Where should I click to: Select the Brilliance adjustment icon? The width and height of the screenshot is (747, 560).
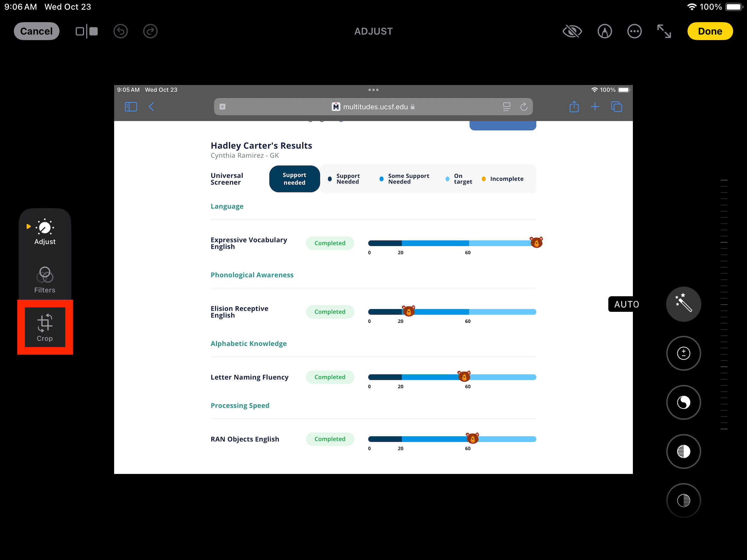pyautogui.click(x=683, y=402)
